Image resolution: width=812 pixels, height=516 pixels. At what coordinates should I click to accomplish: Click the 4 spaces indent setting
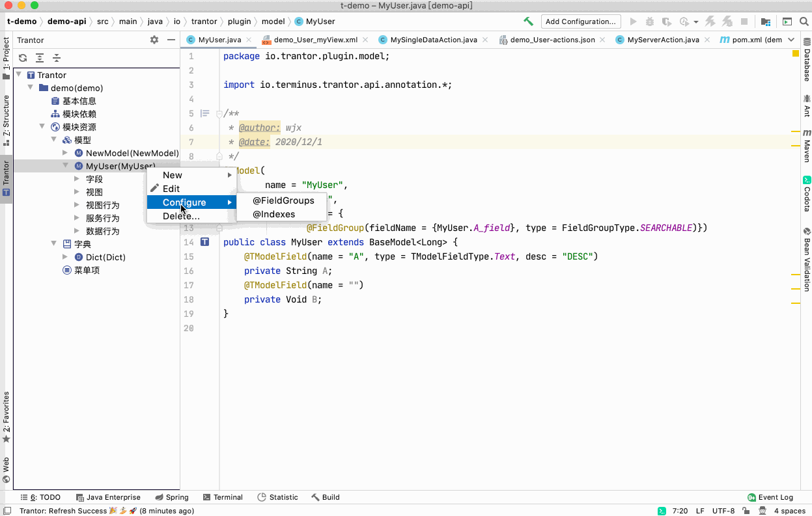click(790, 511)
